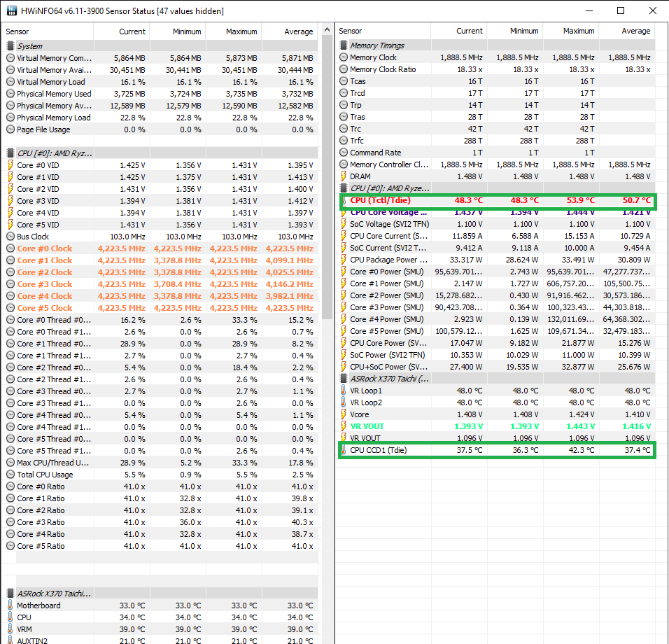Click the icon beside Core #2 Ratio
This screenshot has height=644, width=669.
point(10,510)
